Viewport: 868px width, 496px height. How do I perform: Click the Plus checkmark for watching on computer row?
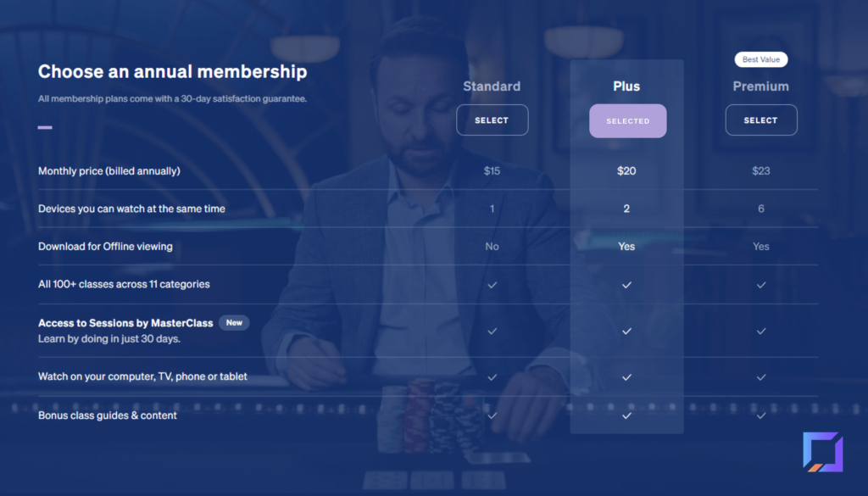click(626, 377)
